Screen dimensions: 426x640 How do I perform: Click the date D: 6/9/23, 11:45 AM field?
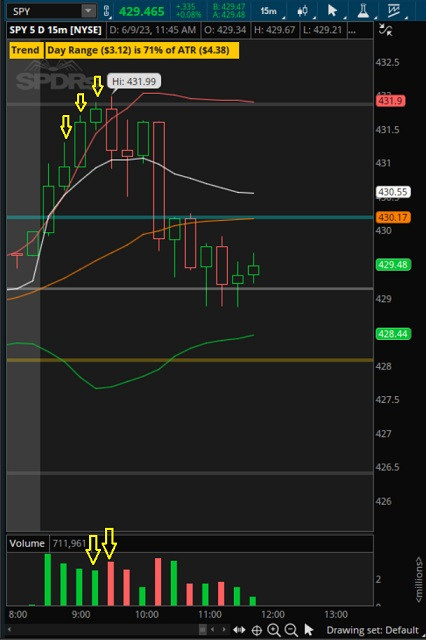point(153,30)
